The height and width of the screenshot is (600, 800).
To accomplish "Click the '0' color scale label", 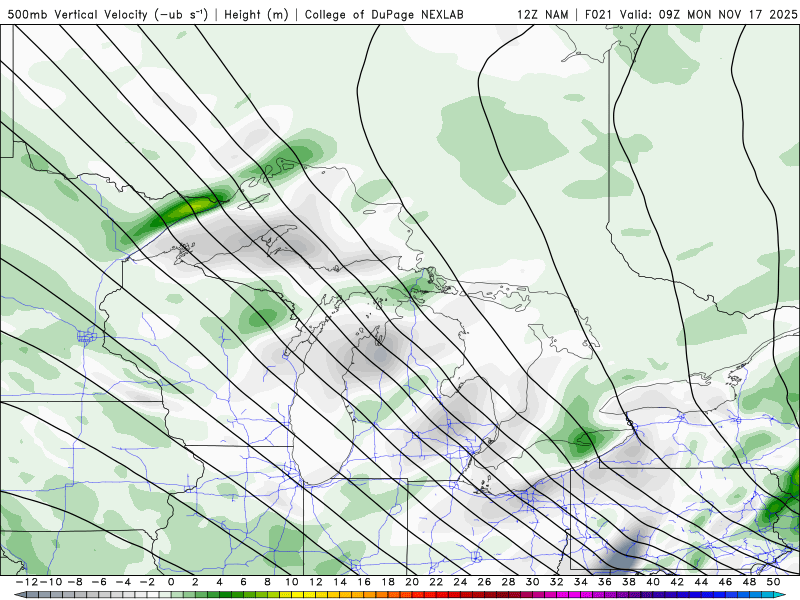I will (x=171, y=582).
